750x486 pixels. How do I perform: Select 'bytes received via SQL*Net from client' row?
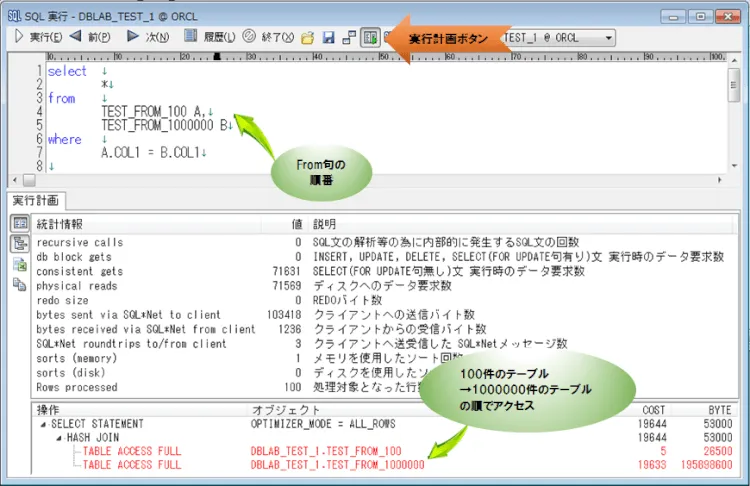point(383,329)
